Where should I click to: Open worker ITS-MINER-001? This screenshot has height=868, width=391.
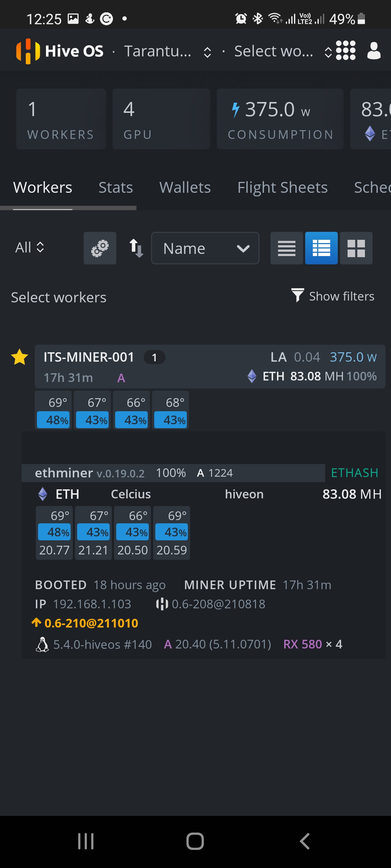[x=89, y=357]
